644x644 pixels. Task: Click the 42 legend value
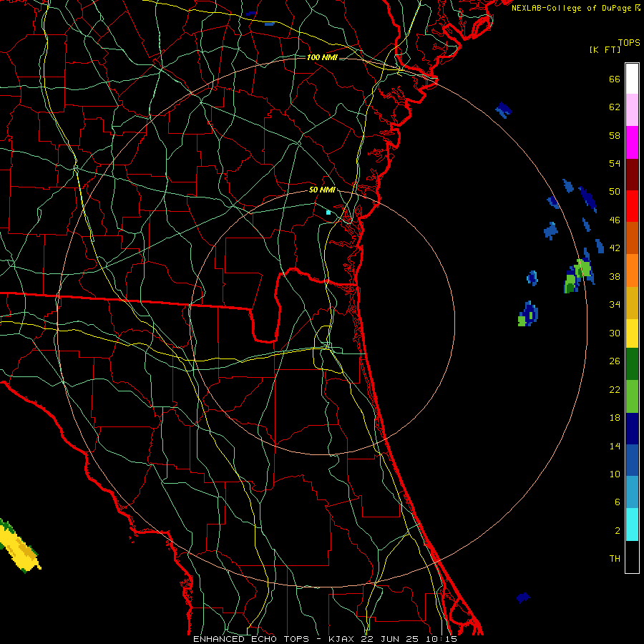[x=615, y=248]
